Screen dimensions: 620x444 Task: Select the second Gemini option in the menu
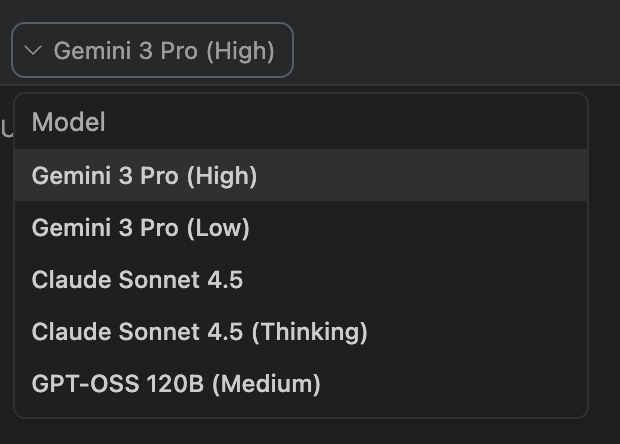[141, 228]
